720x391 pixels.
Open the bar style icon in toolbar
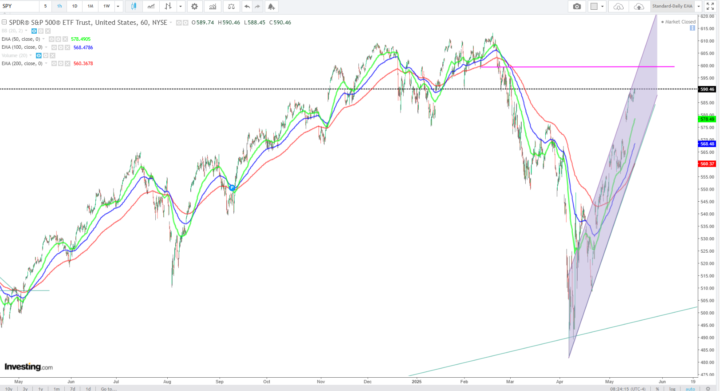click(168, 6)
